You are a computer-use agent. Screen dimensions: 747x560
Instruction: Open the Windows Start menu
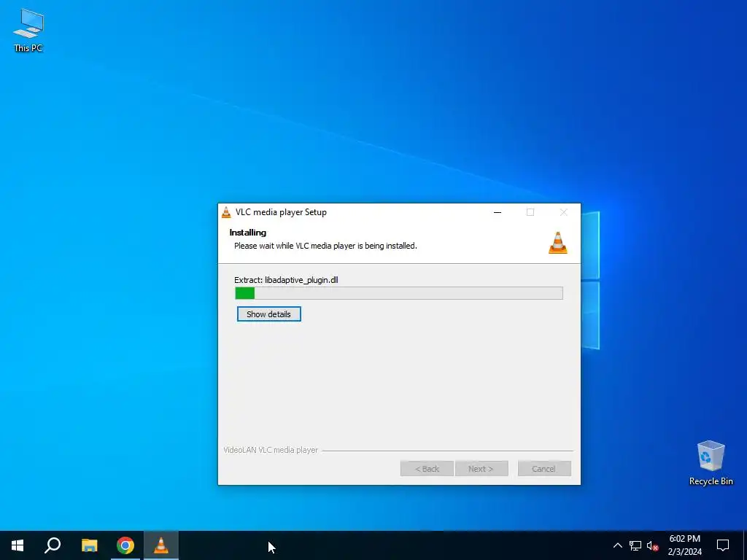click(x=18, y=545)
